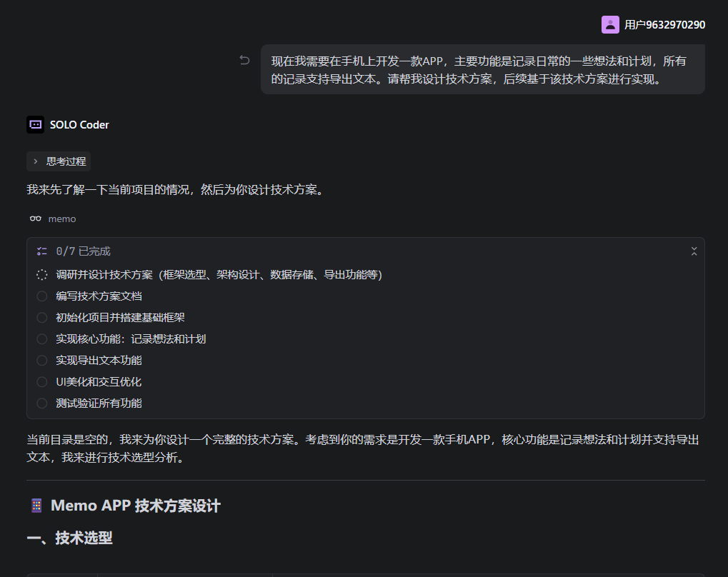Image resolution: width=728 pixels, height=577 pixels.
Task: Open the memo directory link
Action: pyautogui.click(x=61, y=219)
